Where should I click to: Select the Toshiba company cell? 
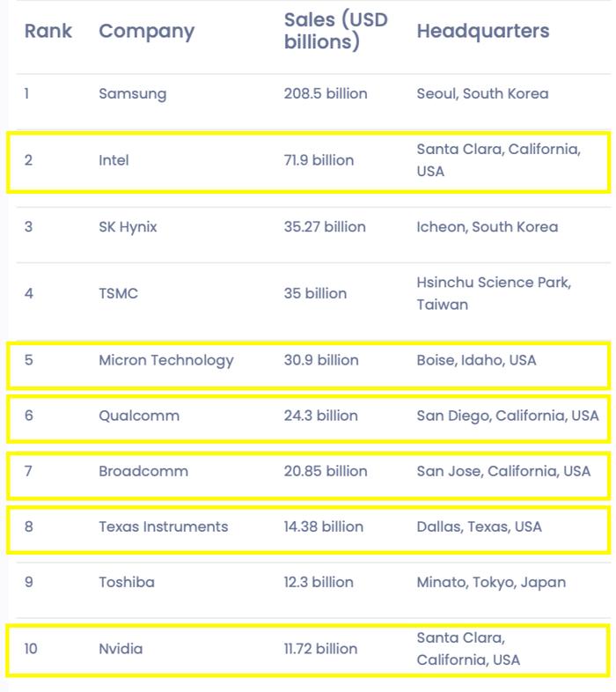tap(127, 582)
